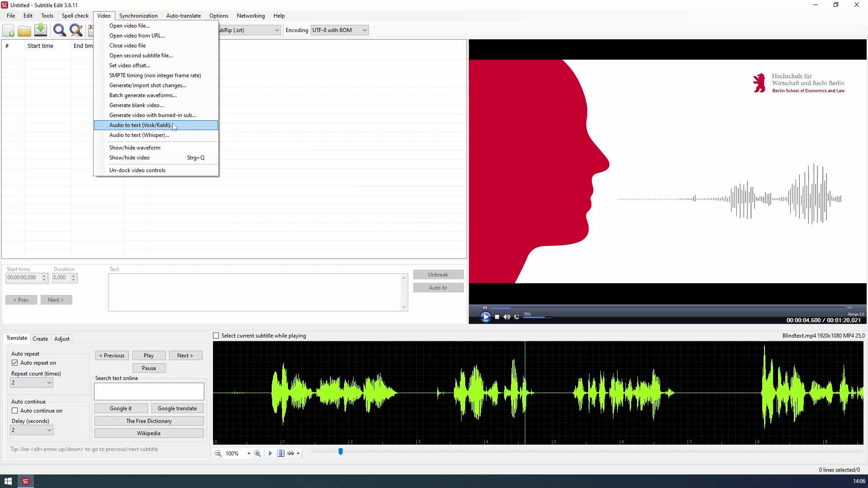
Task: Click the Replace magnifier icon
Action: click(76, 30)
